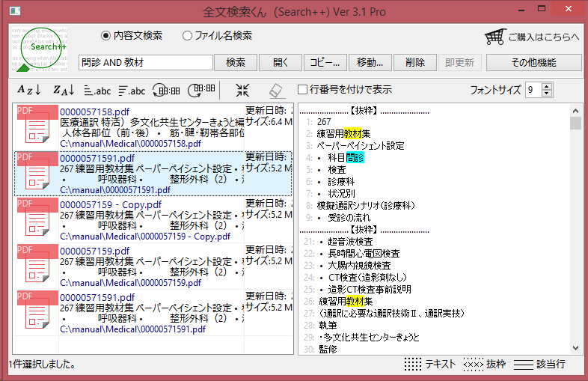Sort results by oldest date icon
The height and width of the screenshot is (381, 588).
click(166, 91)
